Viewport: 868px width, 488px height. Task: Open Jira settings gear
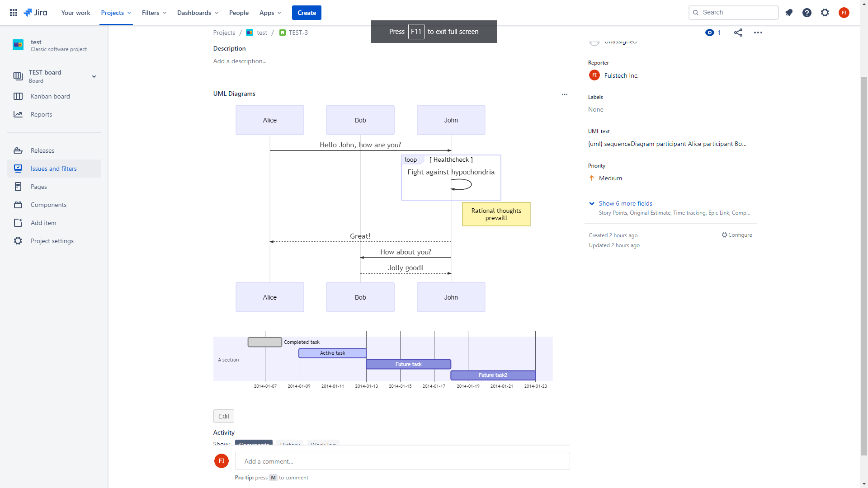[825, 13]
